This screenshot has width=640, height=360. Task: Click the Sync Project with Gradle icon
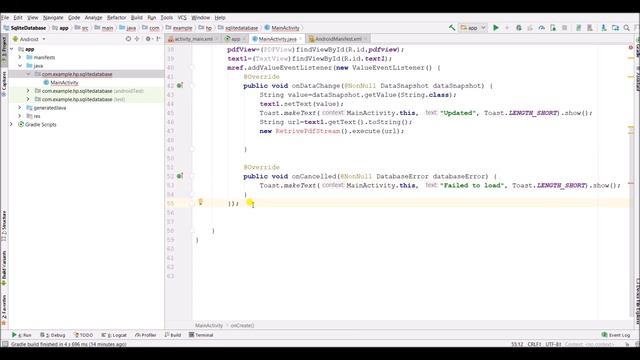point(578,28)
